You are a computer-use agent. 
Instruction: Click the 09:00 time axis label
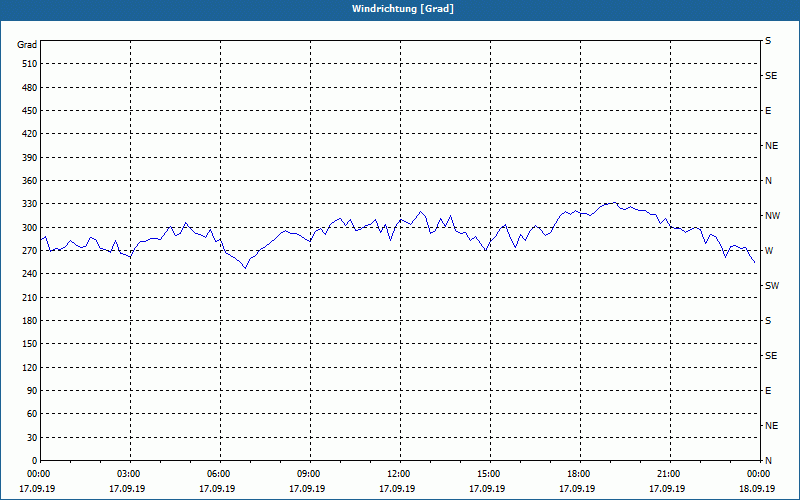[x=308, y=474]
